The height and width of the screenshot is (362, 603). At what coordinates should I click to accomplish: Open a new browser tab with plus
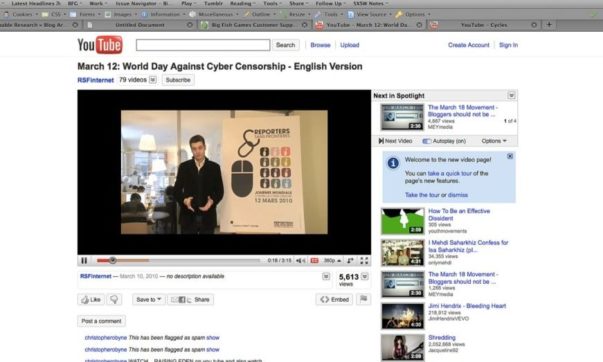(x=549, y=25)
